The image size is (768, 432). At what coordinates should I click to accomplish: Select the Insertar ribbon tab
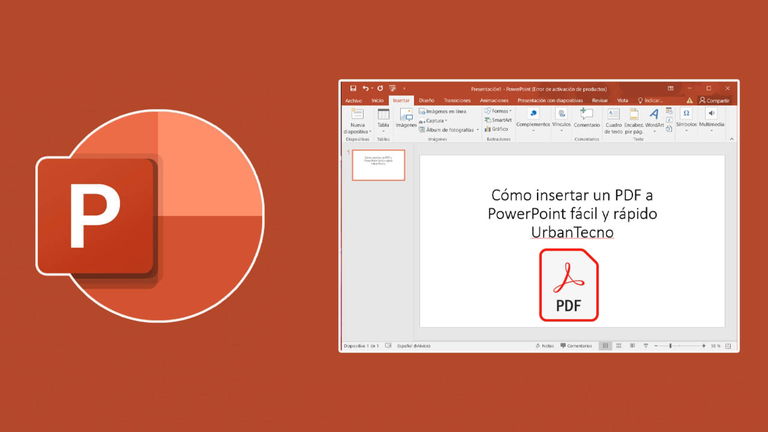[x=401, y=100]
